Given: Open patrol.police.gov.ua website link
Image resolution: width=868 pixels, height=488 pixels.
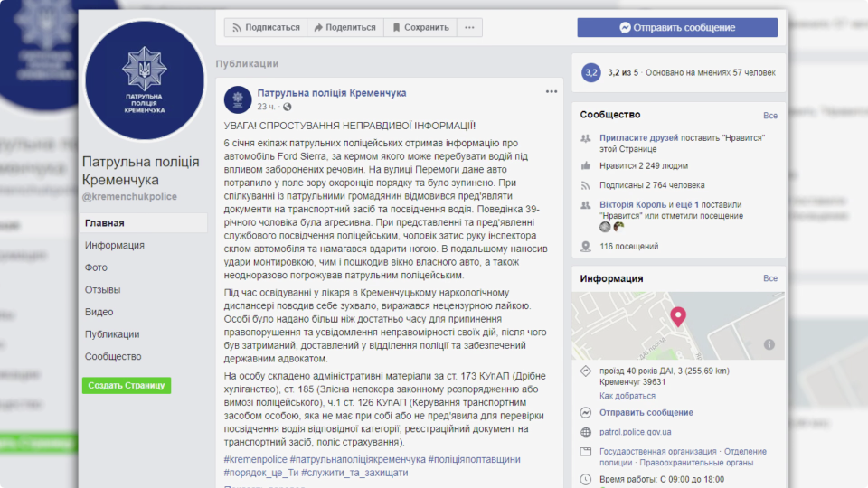Looking at the screenshot, I should point(635,432).
